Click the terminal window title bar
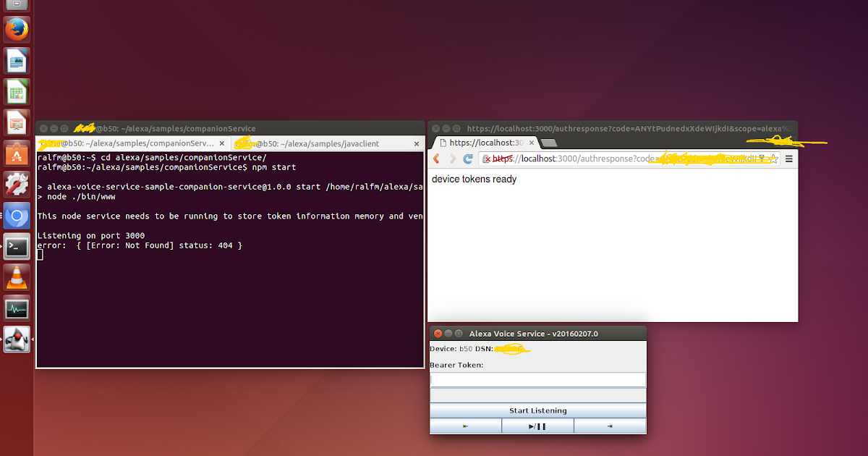Image resolution: width=868 pixels, height=456 pixels. click(x=230, y=128)
